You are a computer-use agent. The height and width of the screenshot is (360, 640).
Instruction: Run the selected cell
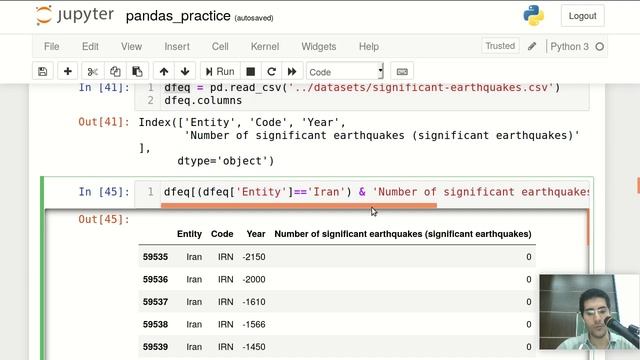(x=220, y=72)
